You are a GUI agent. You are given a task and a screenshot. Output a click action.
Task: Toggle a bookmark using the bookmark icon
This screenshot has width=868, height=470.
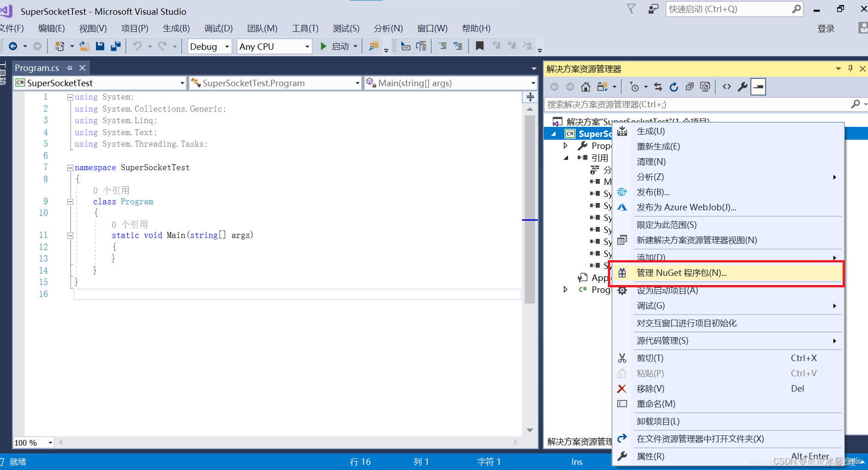tap(480, 46)
